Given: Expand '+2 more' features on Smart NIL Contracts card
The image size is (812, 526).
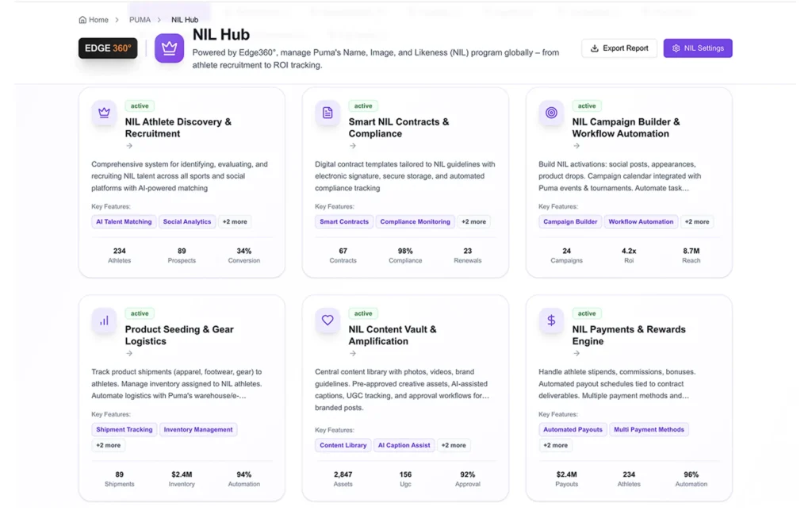Looking at the screenshot, I should tap(473, 222).
